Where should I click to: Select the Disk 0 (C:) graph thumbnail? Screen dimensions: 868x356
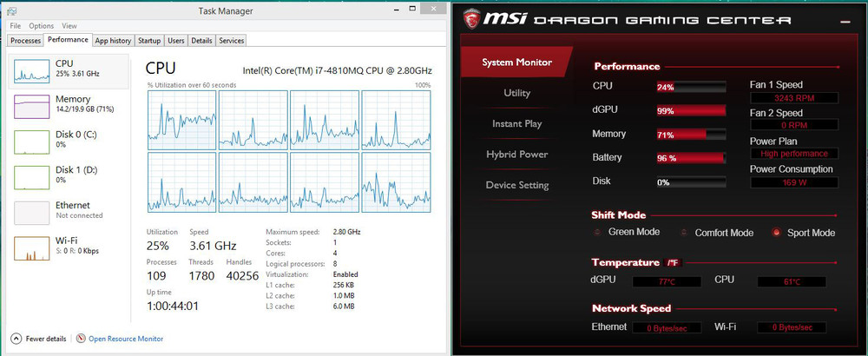31,142
